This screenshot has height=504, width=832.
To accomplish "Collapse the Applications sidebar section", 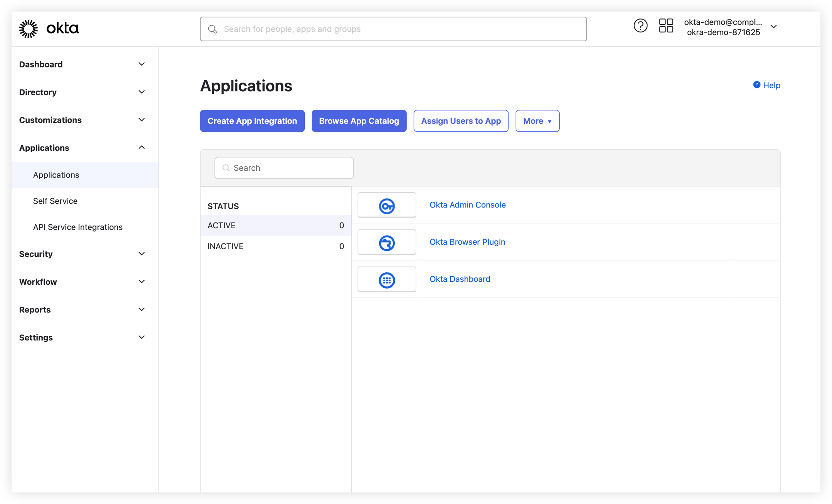I will click(x=142, y=148).
